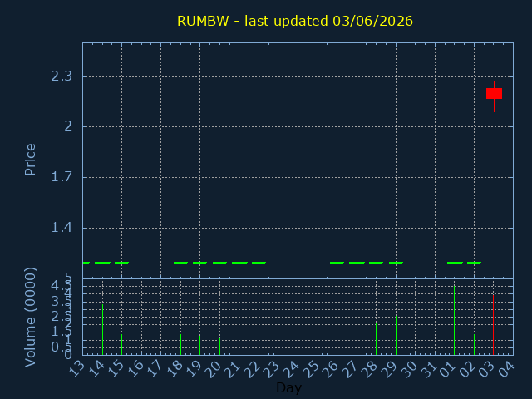This screenshot has width=532, height=399.
Task: Click the day tick label '27'
Action: click(351, 368)
